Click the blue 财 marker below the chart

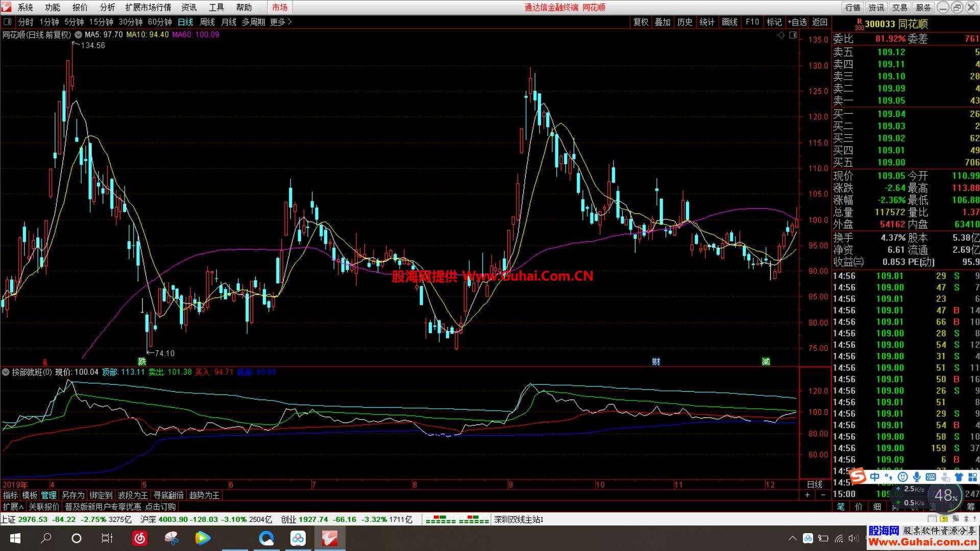(656, 361)
